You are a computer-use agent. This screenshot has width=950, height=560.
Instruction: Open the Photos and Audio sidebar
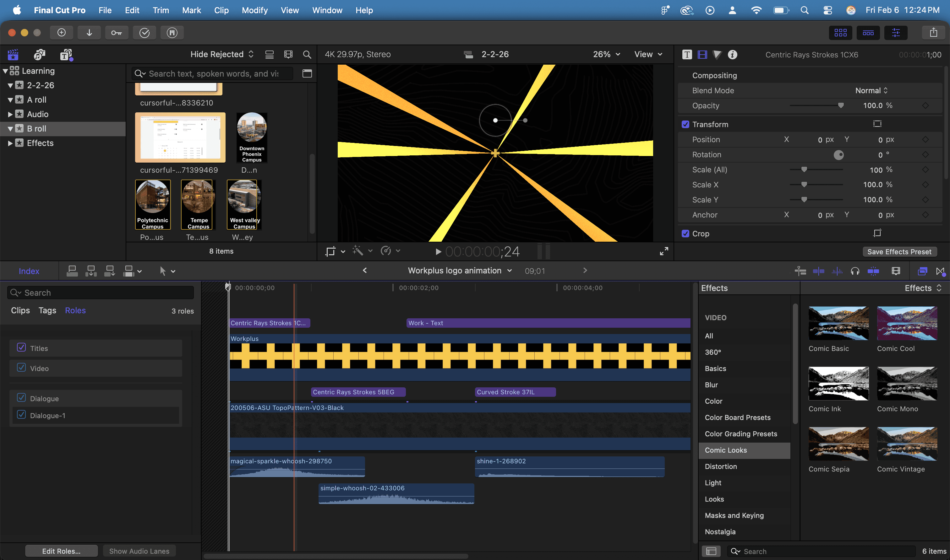39,55
